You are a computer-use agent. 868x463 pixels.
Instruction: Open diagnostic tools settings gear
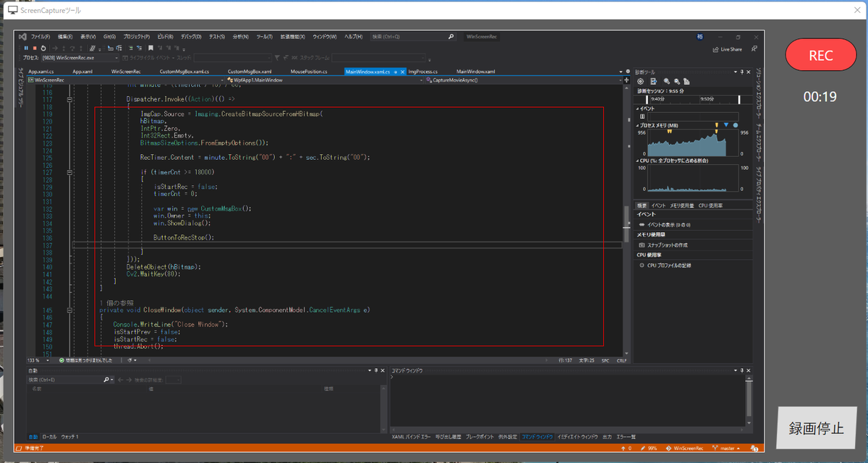(x=640, y=81)
